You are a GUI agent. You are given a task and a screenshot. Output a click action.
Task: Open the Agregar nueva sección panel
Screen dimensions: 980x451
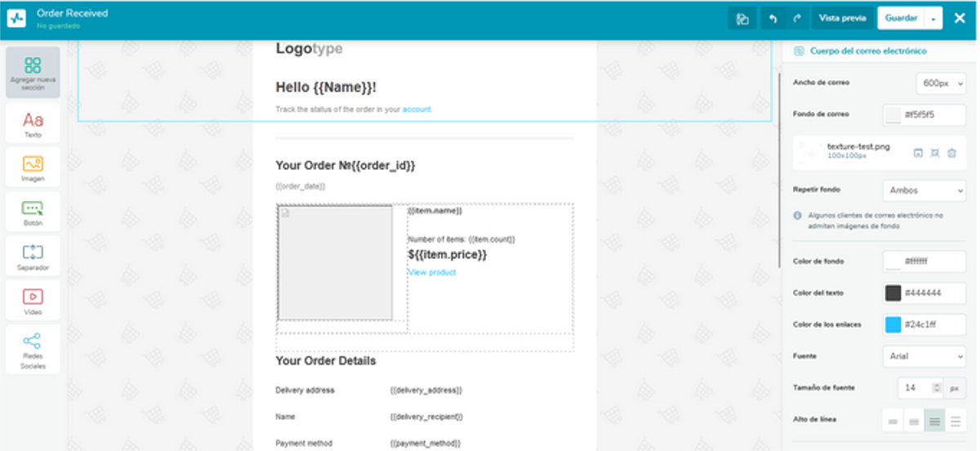pyautogui.click(x=33, y=73)
